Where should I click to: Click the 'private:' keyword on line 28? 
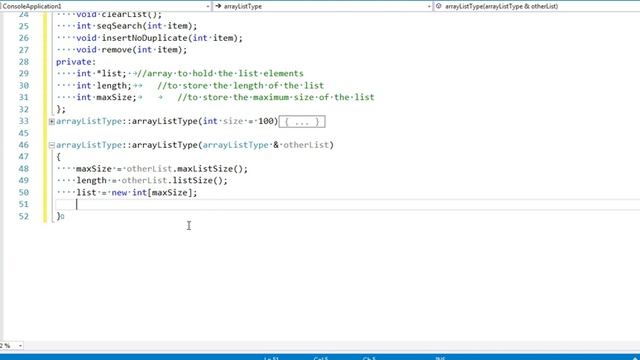[x=76, y=62]
